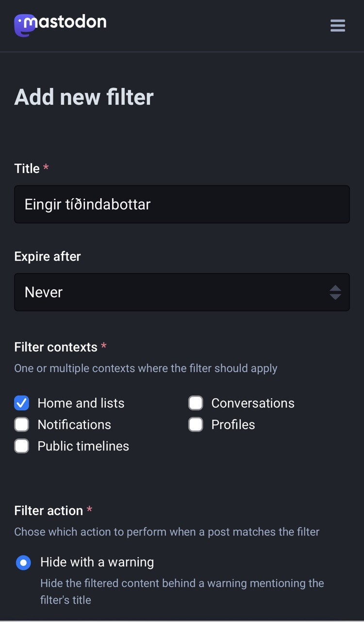Screen dimensions: 364x622
Task: Click the Mastodon elephant logo icon
Action: tap(23, 25)
